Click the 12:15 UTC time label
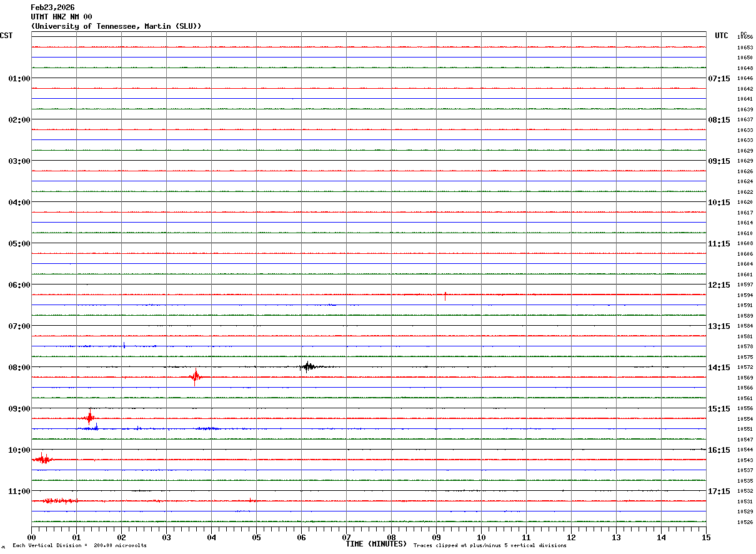 (719, 285)
